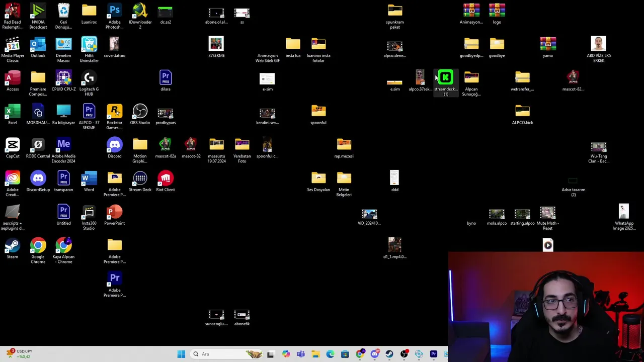The width and height of the screenshot is (644, 362).
Task: Switch to Premiere Pro in the taskbar
Action: 434,354
